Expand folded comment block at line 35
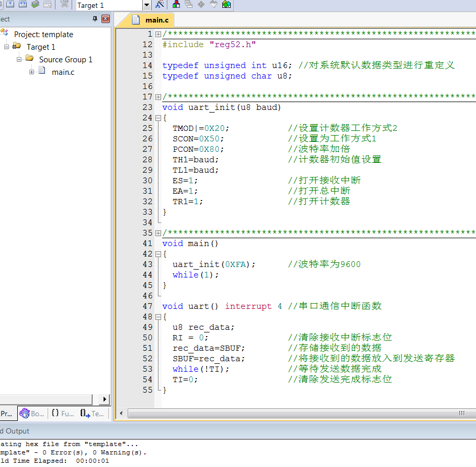 (x=158, y=233)
